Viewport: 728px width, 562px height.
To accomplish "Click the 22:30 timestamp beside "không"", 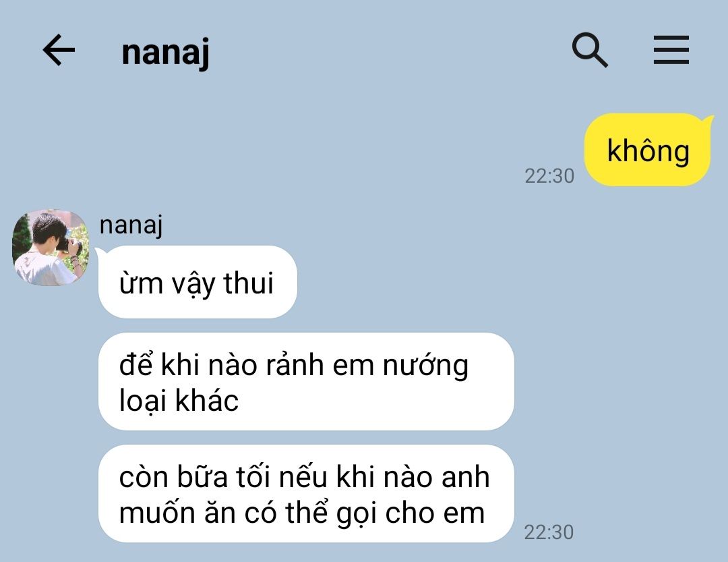I will tap(549, 176).
